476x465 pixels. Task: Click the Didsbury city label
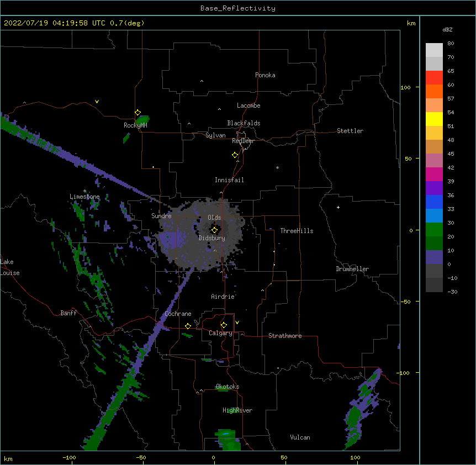211,238
